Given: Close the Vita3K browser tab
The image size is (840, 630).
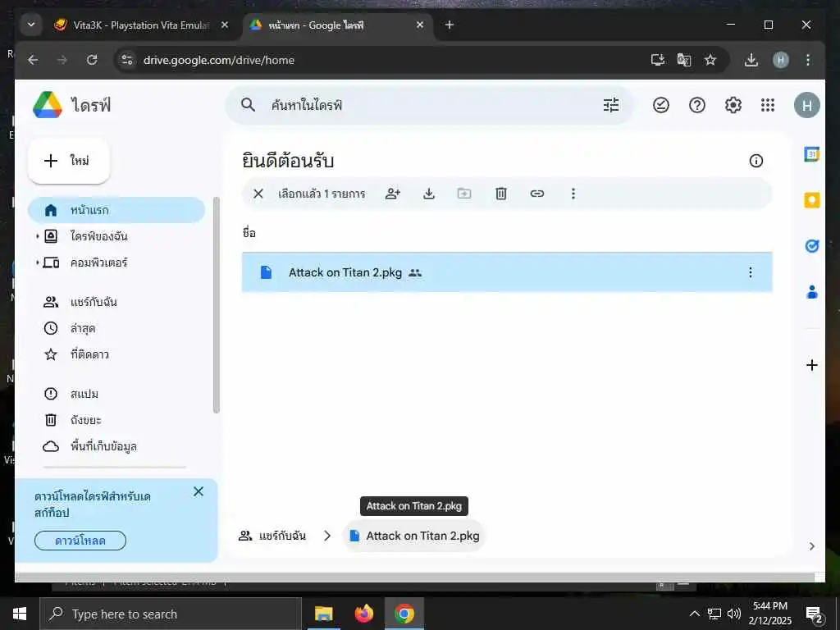Looking at the screenshot, I should [x=225, y=25].
